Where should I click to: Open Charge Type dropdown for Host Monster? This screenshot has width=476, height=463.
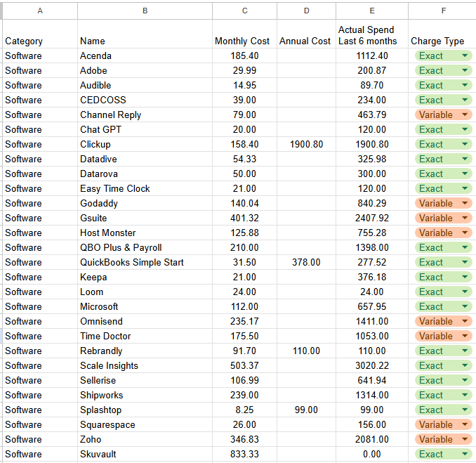point(443,233)
